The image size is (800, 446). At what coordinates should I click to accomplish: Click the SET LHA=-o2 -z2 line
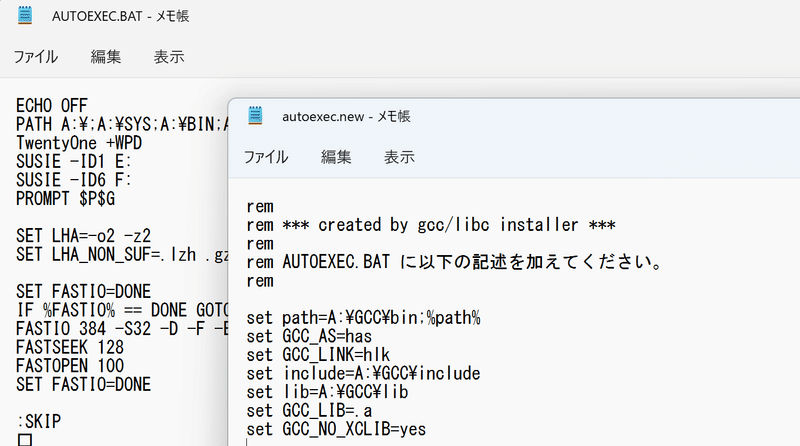(x=83, y=236)
